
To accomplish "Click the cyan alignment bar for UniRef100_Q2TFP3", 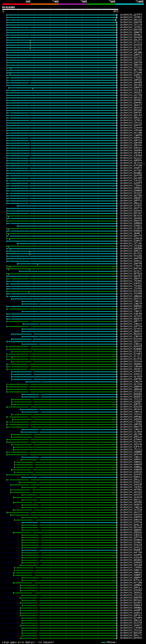I will [x=62, y=15].
